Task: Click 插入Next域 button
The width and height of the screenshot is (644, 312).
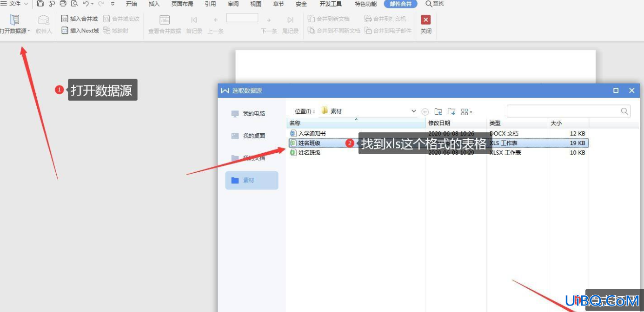Action: click(80, 31)
